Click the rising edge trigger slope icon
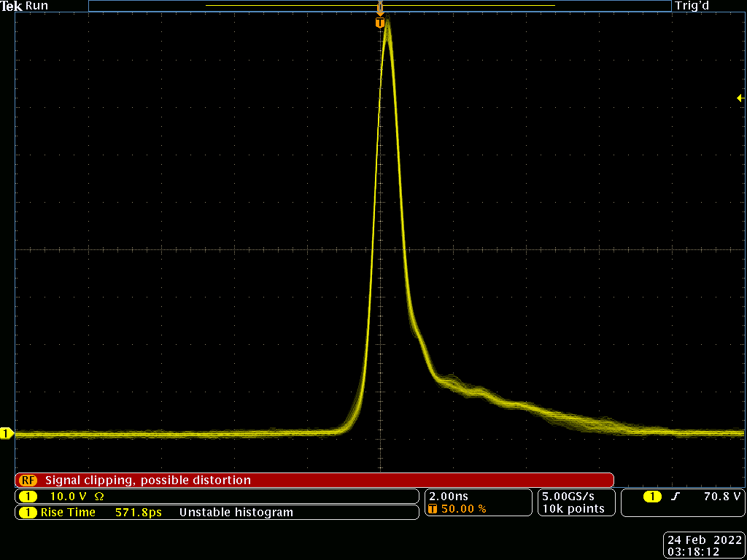Viewport: 747px width, 560px height. (x=676, y=497)
